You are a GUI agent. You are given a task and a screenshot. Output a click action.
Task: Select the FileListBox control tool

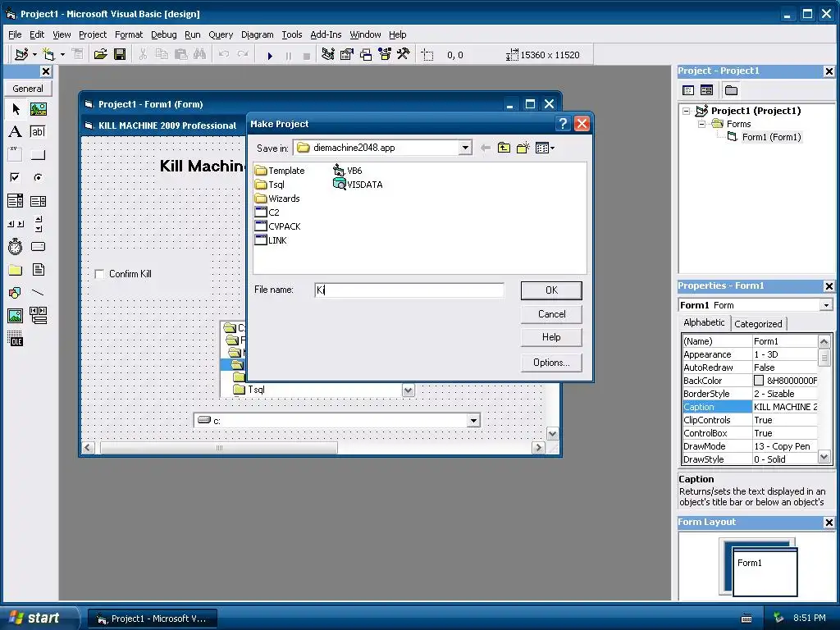click(x=38, y=269)
